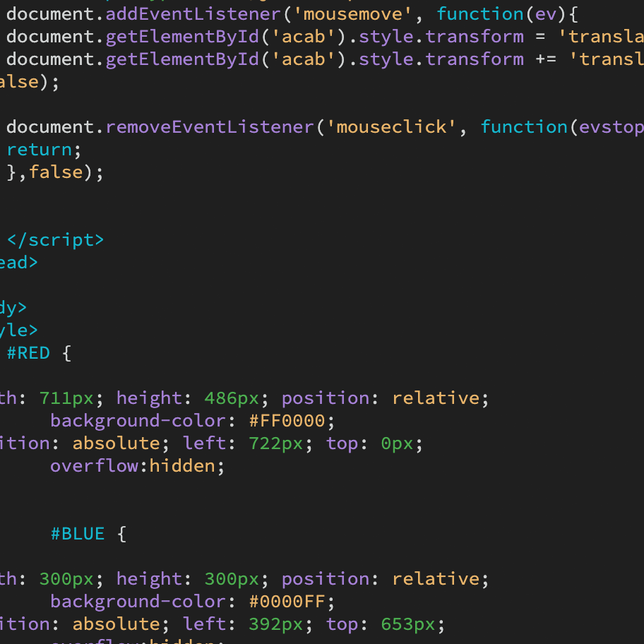
Task: Click the opening brace after #BLUE
Action: pyautogui.click(x=122, y=534)
